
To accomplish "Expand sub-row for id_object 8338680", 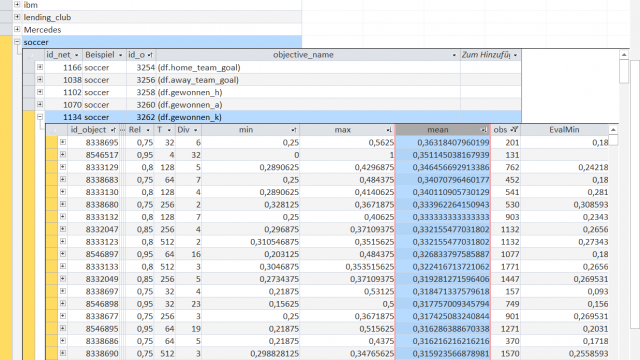I will tap(62, 204).
